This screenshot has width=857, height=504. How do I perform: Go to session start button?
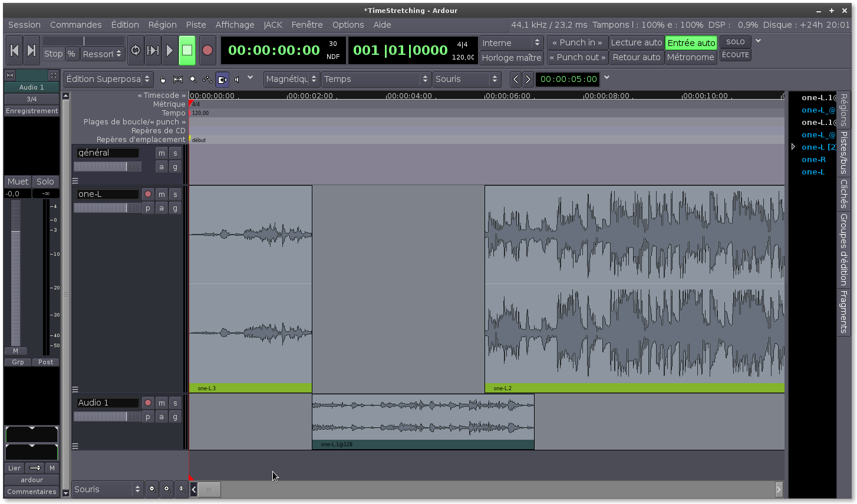point(15,51)
